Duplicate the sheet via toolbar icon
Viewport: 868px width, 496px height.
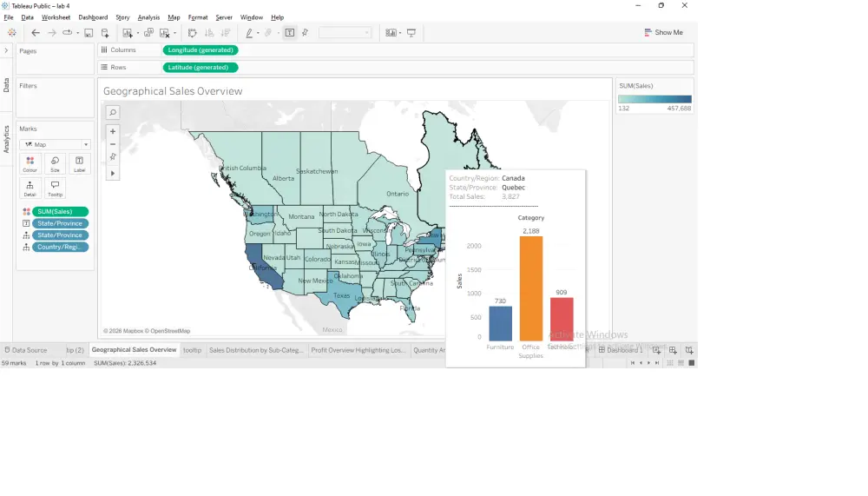click(148, 33)
